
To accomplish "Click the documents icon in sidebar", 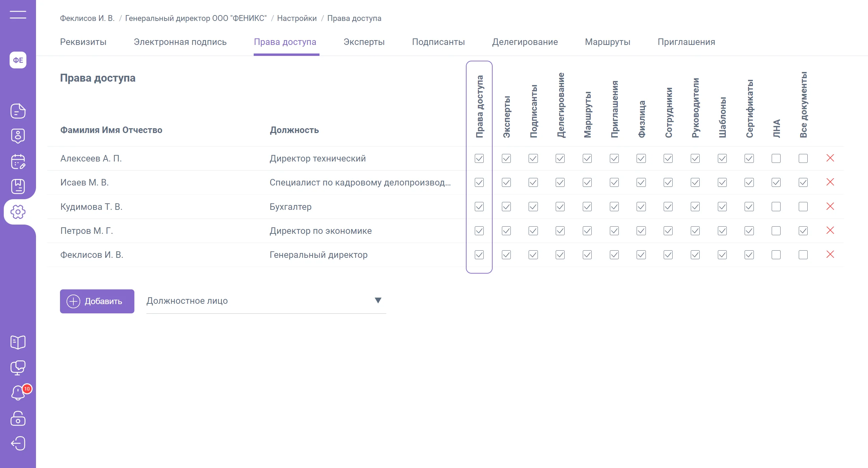I will click(x=18, y=111).
